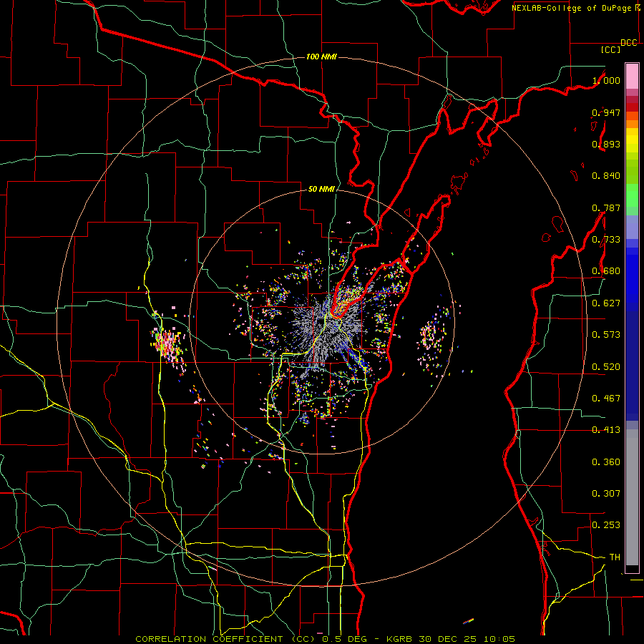Click the 0.413 legend value

tap(606, 430)
